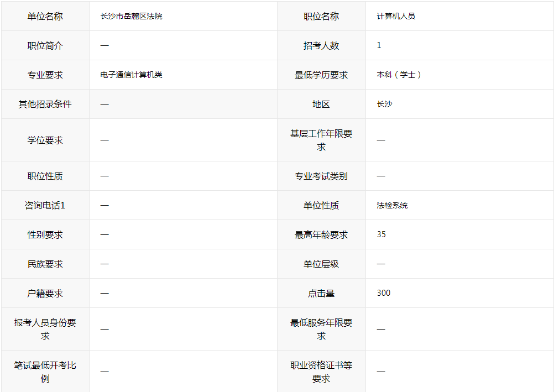The width and height of the screenshot is (554, 392).
Task: Click the dash value beside 咨询电话1
Action: 104,205
